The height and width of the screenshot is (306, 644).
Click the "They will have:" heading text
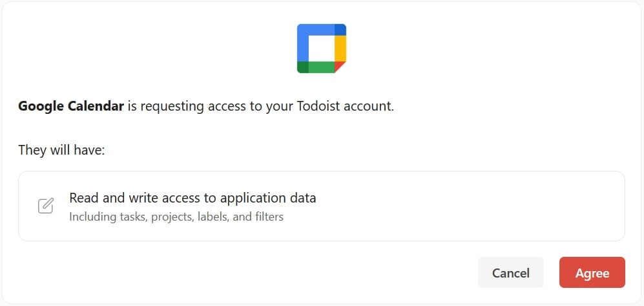click(61, 150)
